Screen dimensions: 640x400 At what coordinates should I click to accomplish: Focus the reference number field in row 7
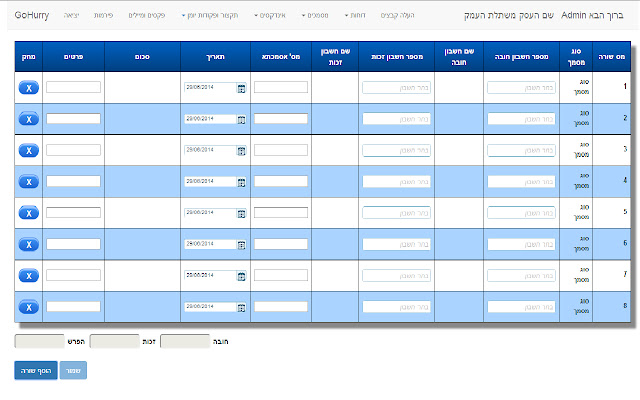(x=281, y=275)
